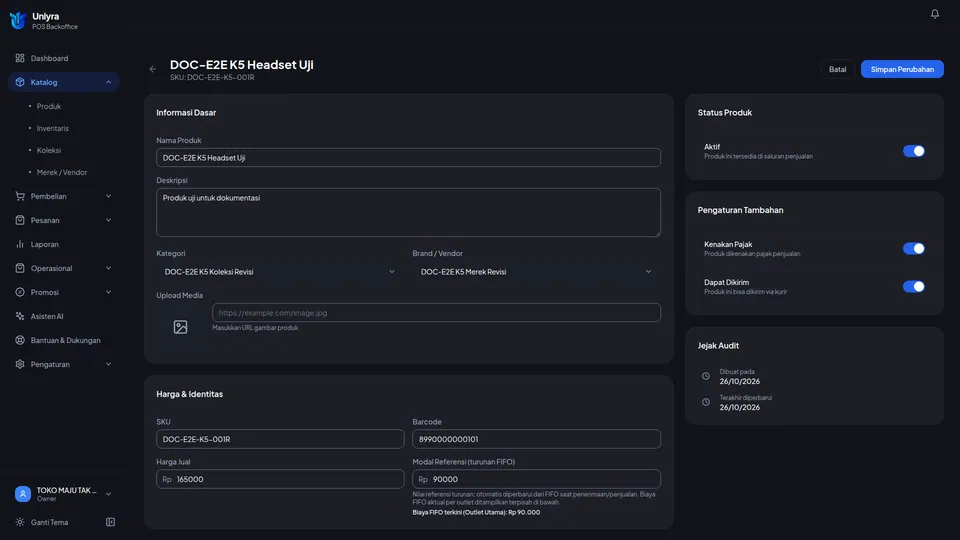Click the image upload placeholder icon
This screenshot has height=540, width=960.
pyautogui.click(x=180, y=327)
